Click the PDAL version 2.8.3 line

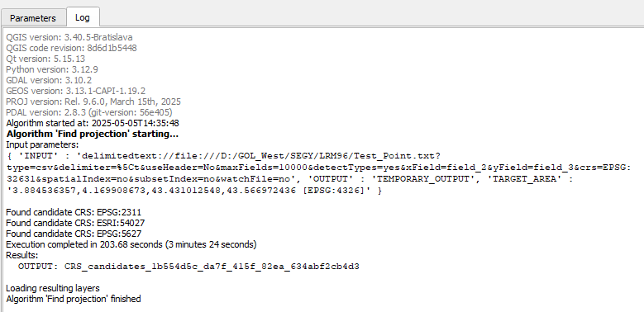[x=89, y=112]
